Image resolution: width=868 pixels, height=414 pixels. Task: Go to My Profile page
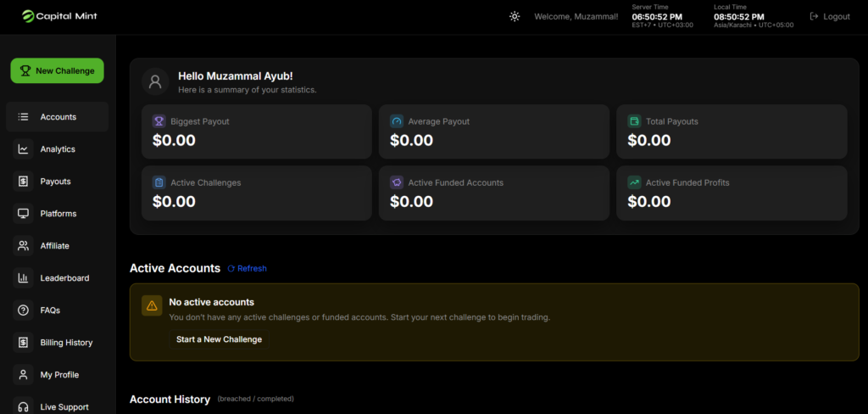(x=57, y=375)
